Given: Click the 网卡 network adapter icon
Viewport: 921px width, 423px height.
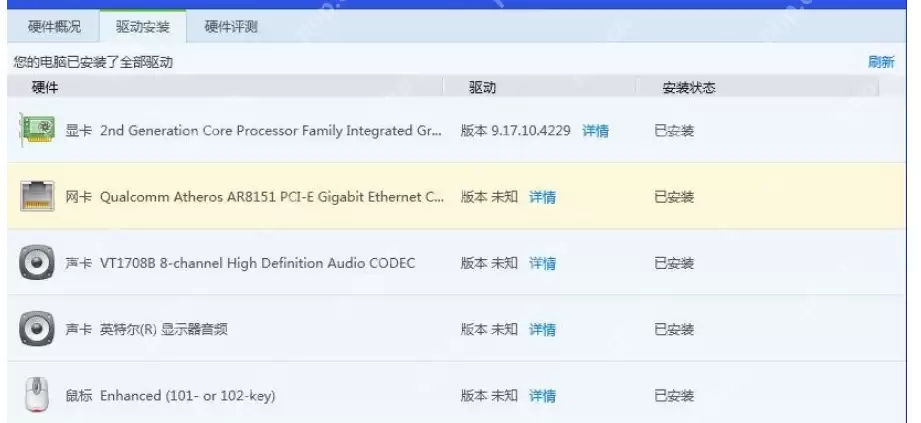Looking at the screenshot, I should (37, 196).
